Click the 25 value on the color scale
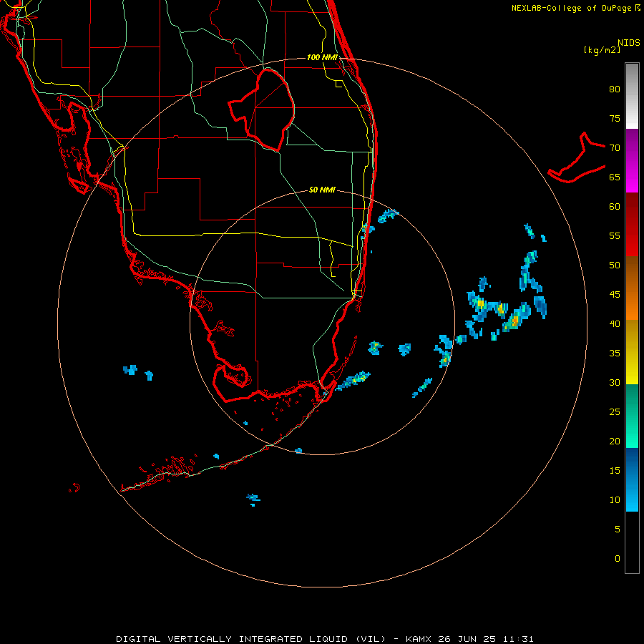 click(615, 412)
